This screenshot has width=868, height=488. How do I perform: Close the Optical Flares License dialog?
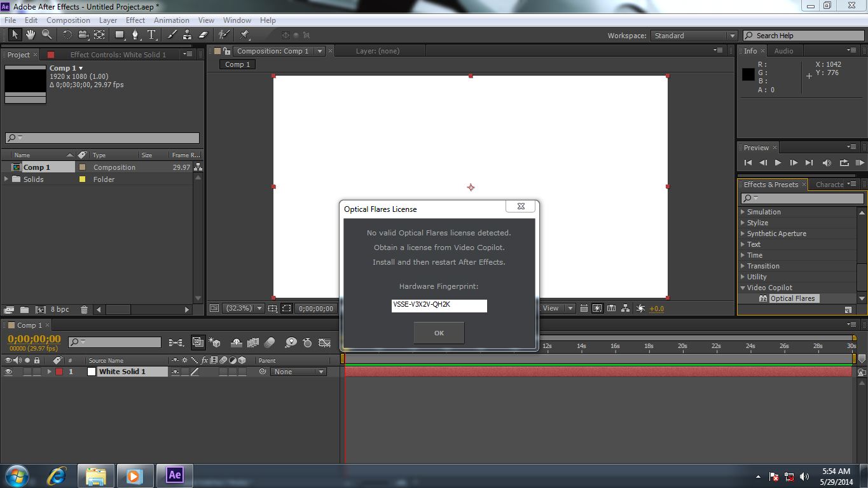point(521,206)
